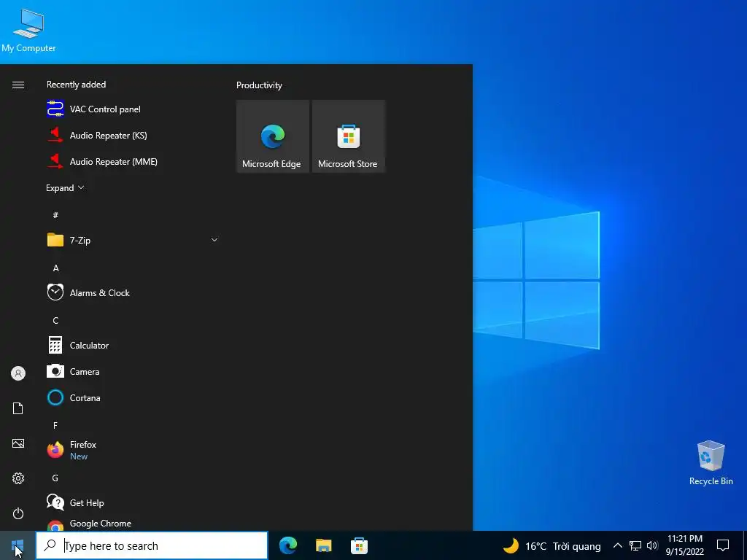Open Documents from Start sidebar

coord(18,408)
